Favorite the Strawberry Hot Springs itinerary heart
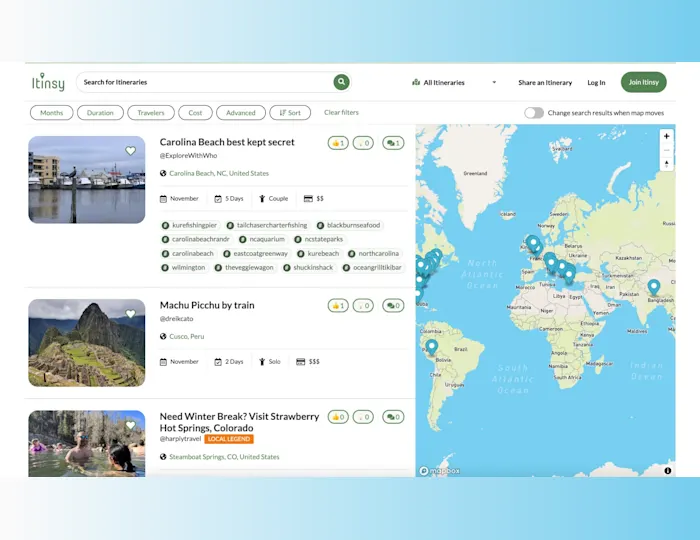 [x=130, y=425]
